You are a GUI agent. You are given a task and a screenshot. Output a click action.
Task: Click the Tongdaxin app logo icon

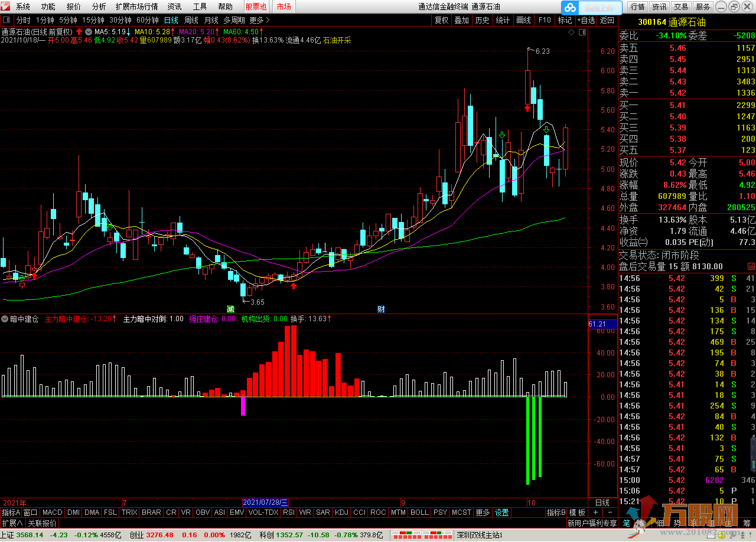(x=5, y=6)
